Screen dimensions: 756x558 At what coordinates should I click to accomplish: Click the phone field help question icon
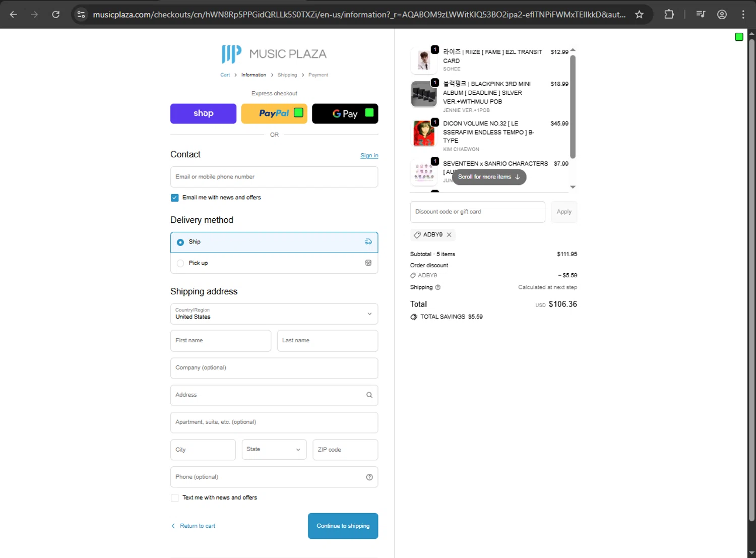369,477
